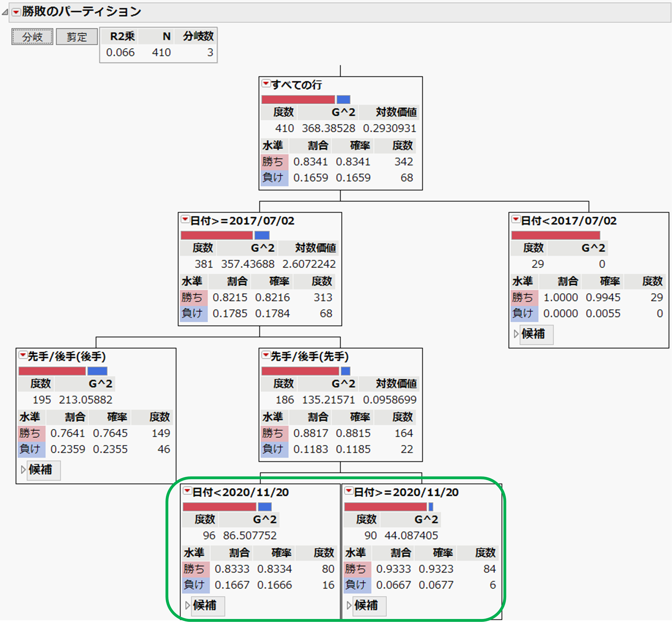The width and height of the screenshot is (672, 622).
Task: Expand 候補 in the 日付<2020/11/20 node
Action: (187, 606)
